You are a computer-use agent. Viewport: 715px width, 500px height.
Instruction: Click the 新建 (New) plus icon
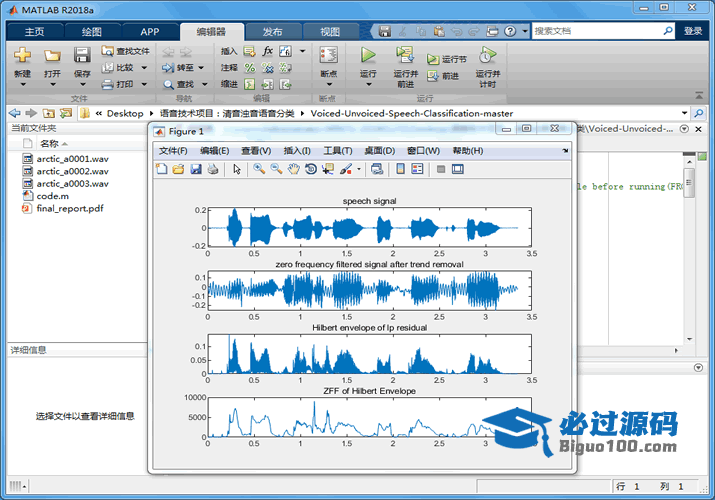(x=22, y=55)
